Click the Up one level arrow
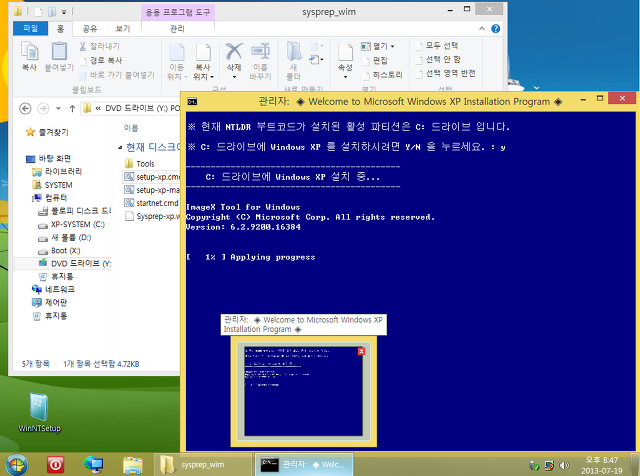640x476 pixels. click(72, 108)
